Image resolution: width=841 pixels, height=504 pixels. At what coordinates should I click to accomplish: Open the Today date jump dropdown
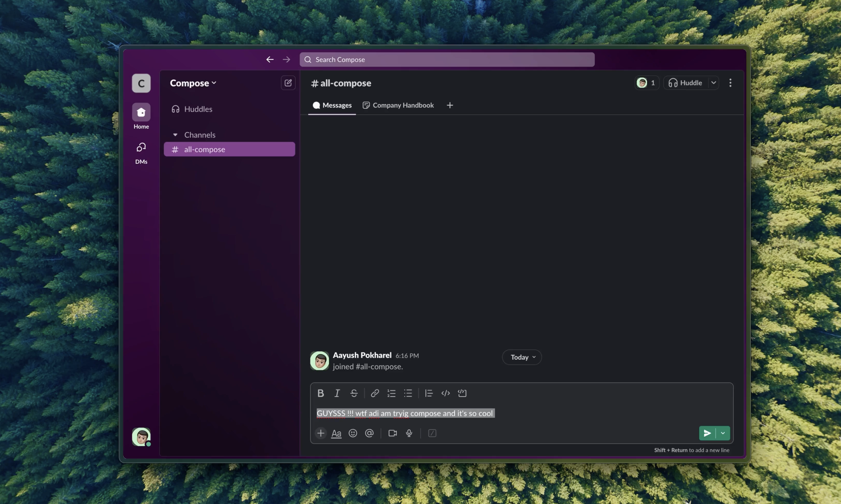click(522, 357)
